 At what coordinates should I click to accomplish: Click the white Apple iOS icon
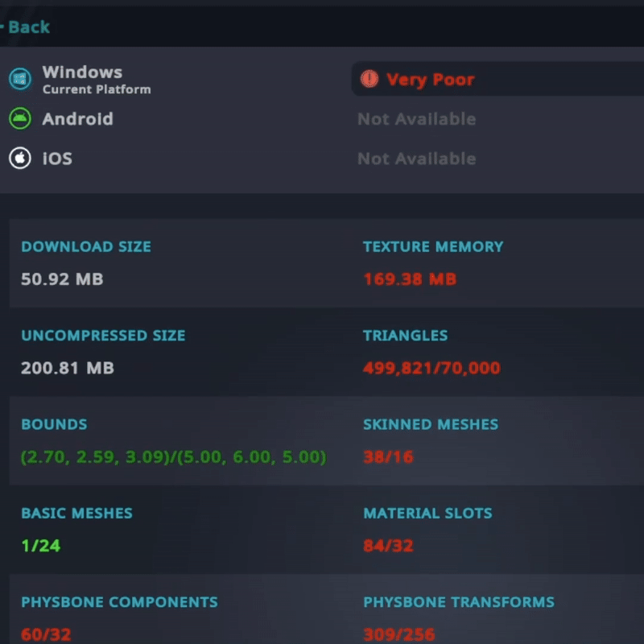pyautogui.click(x=19, y=158)
